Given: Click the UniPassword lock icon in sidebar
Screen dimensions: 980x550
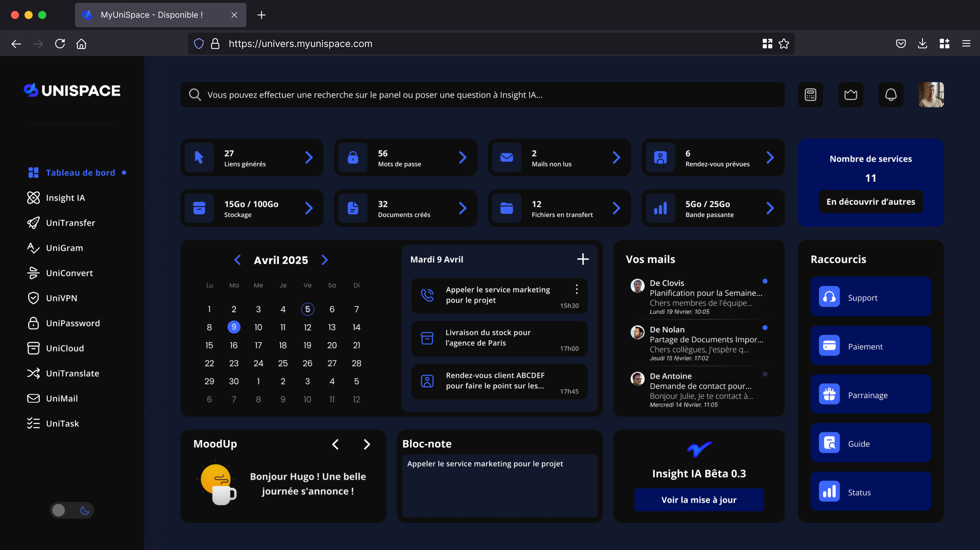Looking at the screenshot, I should 33,323.
